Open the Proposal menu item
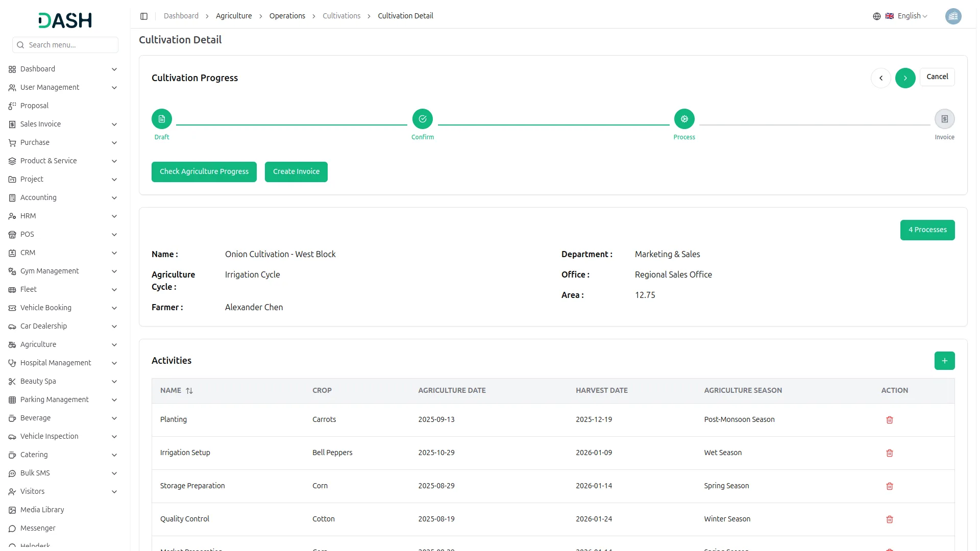980x551 pixels. [34, 106]
